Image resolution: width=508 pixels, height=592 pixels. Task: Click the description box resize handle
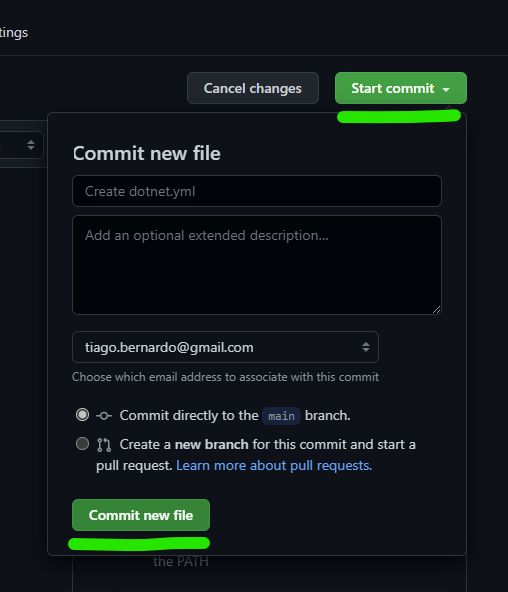pyautogui.click(x=436, y=310)
